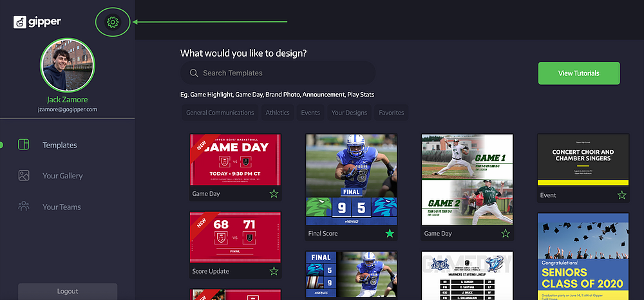
Task: Focus the Search Templates field
Action: [278, 73]
